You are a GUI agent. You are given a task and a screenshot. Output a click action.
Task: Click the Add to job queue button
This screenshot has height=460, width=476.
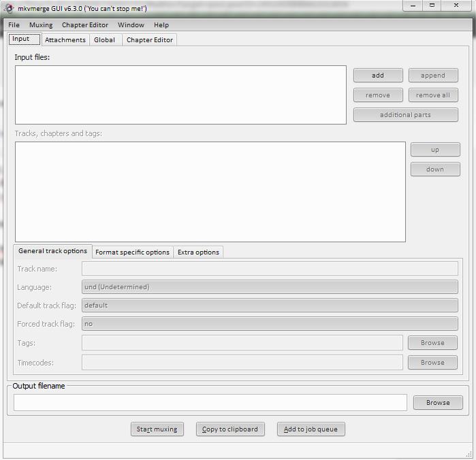(311, 429)
